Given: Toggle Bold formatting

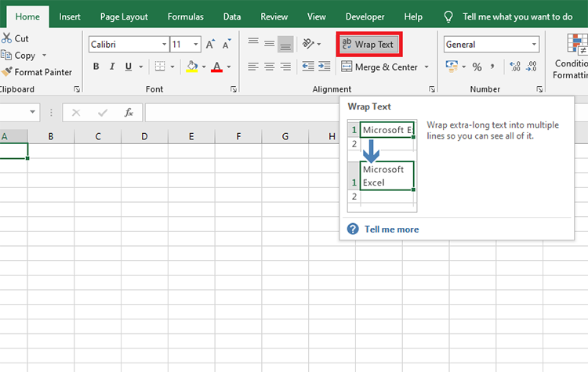Looking at the screenshot, I should point(96,67).
